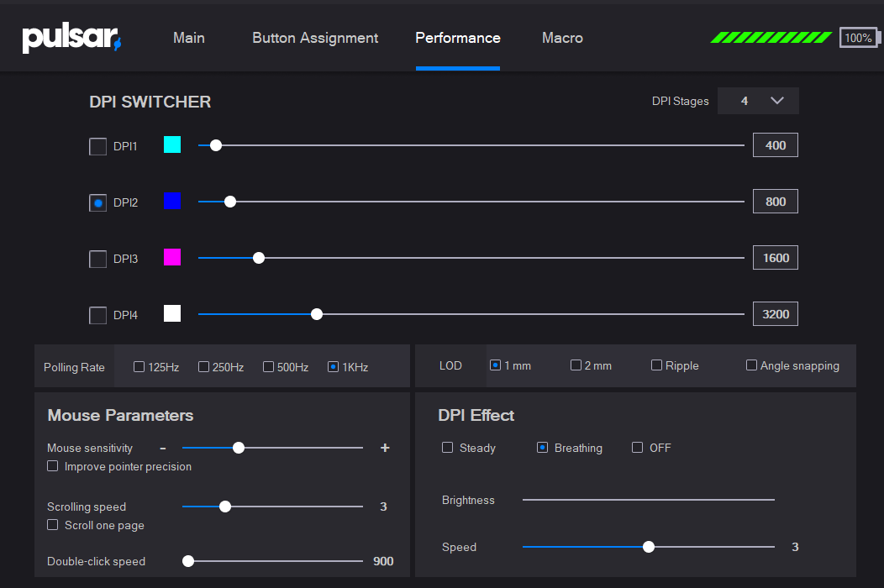
Task: Enable Improve pointer precision
Action: click(x=53, y=466)
